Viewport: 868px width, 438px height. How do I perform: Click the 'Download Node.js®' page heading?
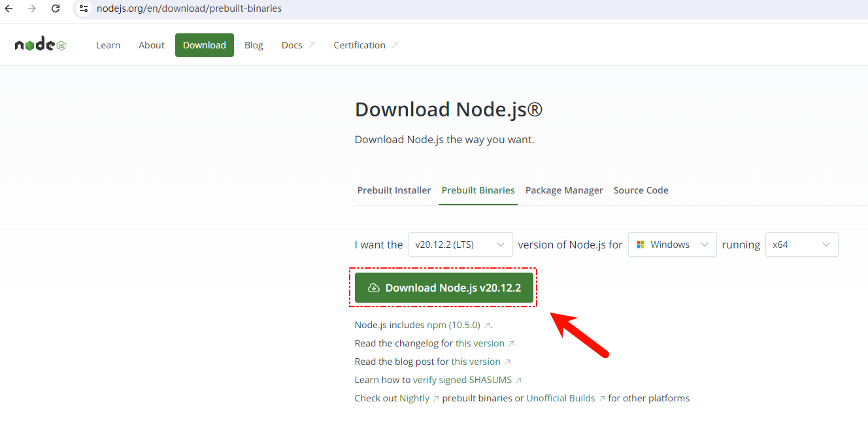(449, 110)
